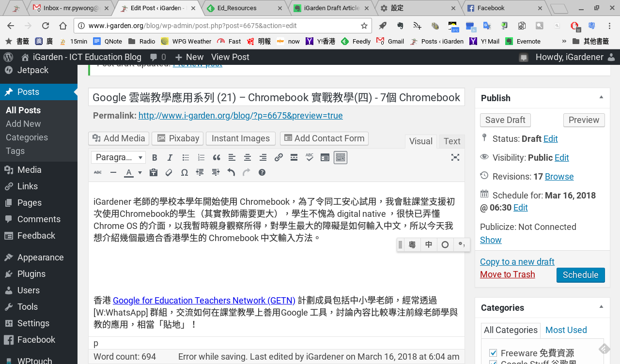
Task: Open the Paragraph format dropdown
Action: click(x=119, y=157)
